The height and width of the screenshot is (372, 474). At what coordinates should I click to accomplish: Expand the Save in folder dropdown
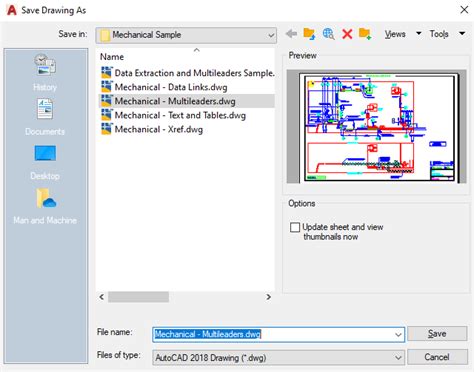click(x=271, y=35)
